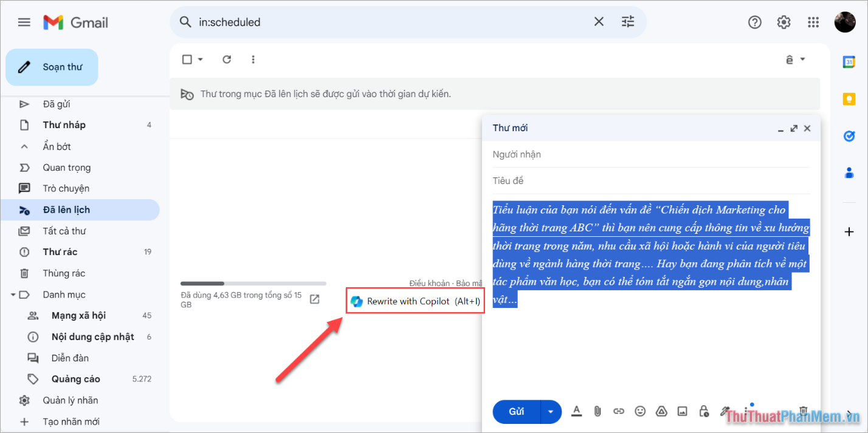Refresh the mail list
The height and width of the screenshot is (433, 868).
(227, 60)
